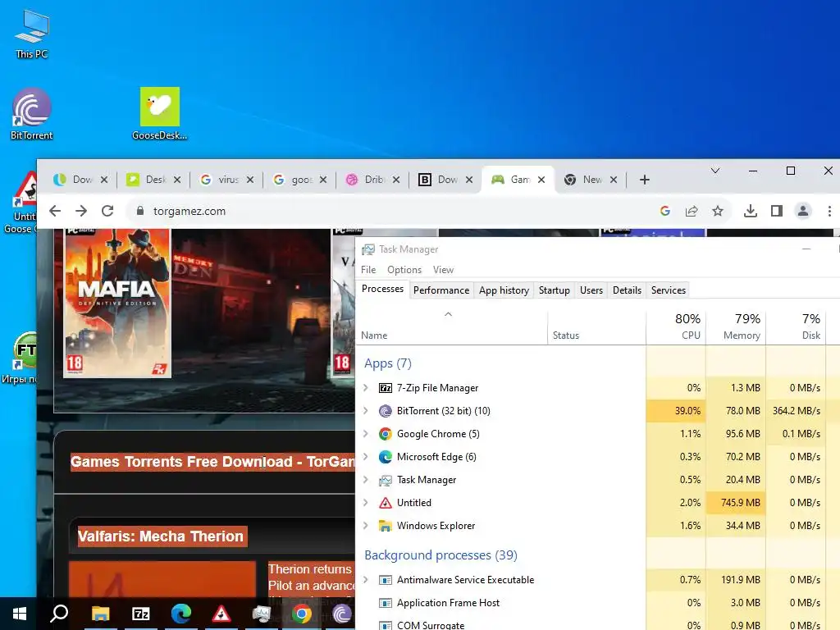Bookmark this page with star icon
Image resolution: width=840 pixels, height=630 pixels.
[x=718, y=211]
